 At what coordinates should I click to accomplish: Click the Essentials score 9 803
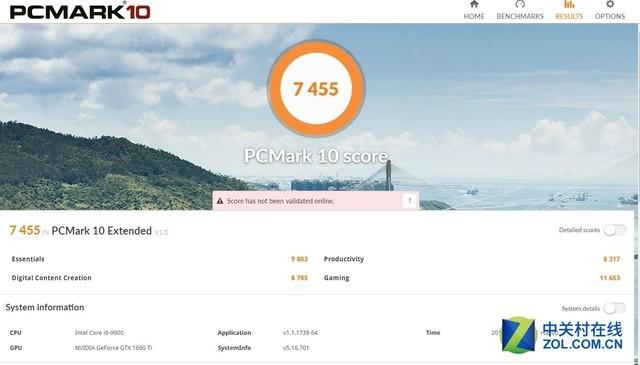(x=299, y=259)
